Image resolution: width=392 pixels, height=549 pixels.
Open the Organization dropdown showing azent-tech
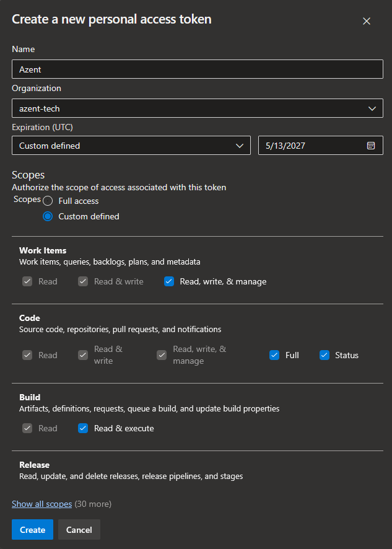point(198,108)
